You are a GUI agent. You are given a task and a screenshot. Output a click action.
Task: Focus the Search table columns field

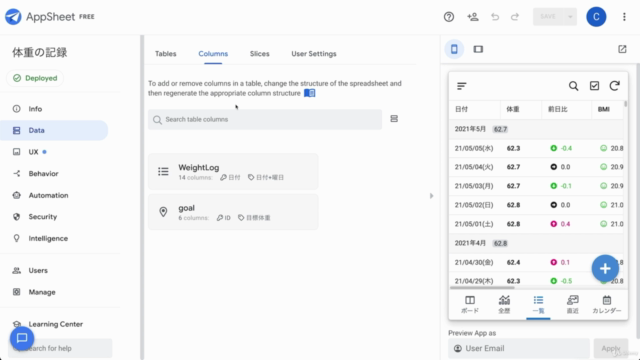265,119
